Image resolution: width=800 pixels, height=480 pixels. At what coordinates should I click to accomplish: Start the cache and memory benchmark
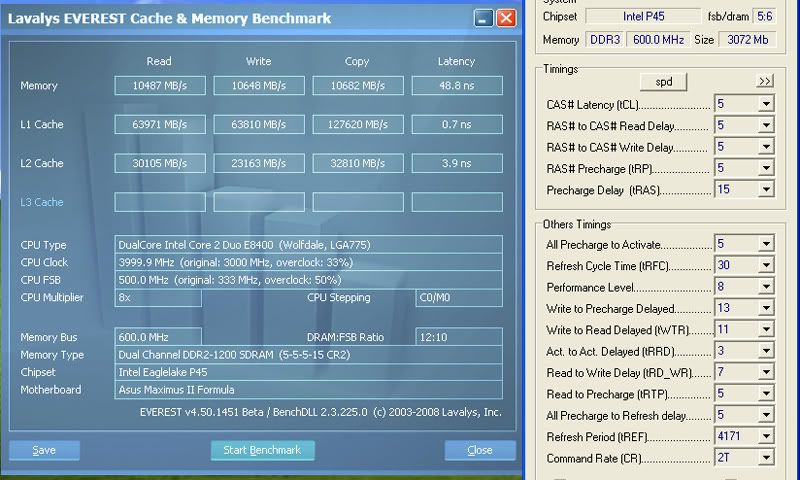click(262, 450)
